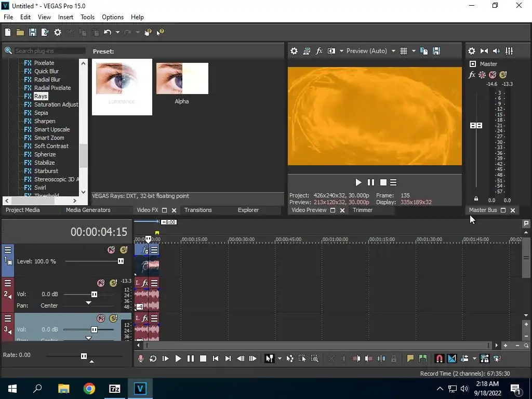The image size is (532, 399).
Task: Select the Zoom Edit tool
Action: click(x=314, y=358)
